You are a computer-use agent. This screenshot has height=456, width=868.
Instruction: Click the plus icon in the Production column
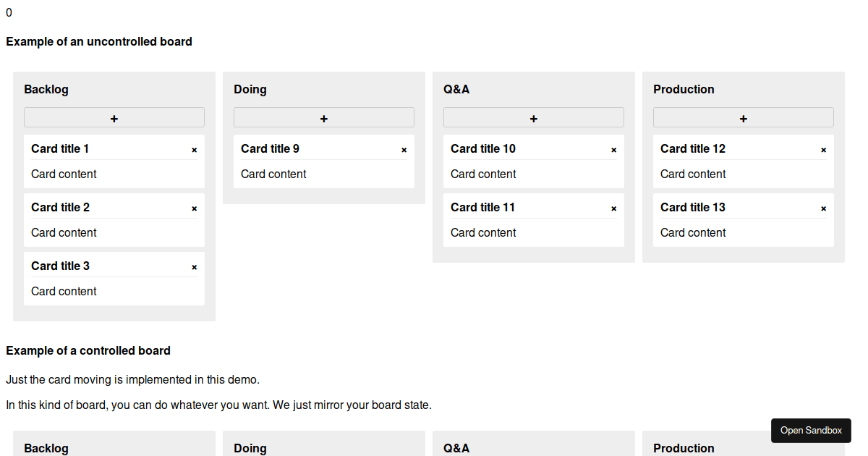pos(743,117)
